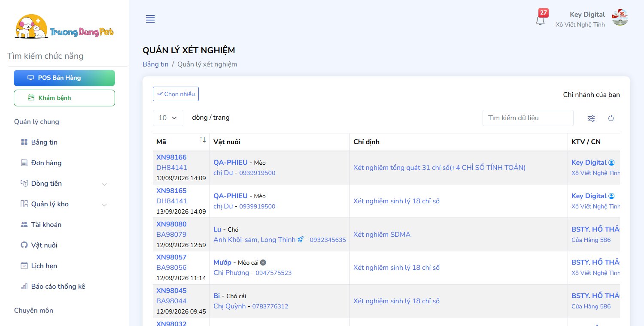Click owner Chị Quỳnh
Screen dimensions: 644x326
[230, 306]
